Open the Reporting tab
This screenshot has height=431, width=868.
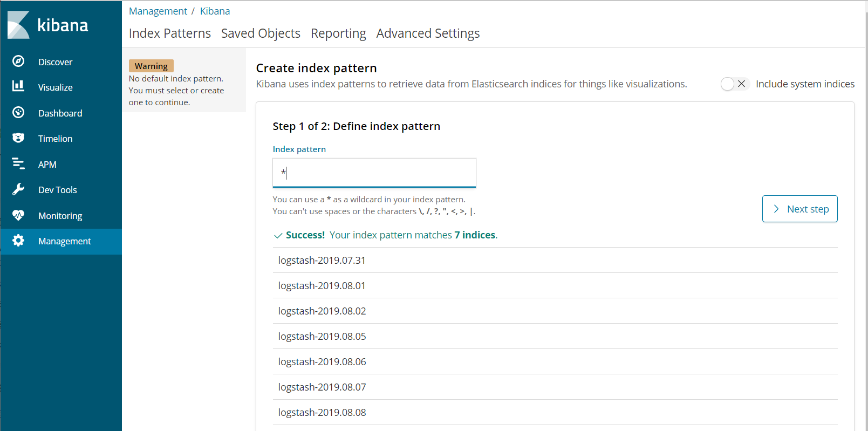tap(338, 33)
